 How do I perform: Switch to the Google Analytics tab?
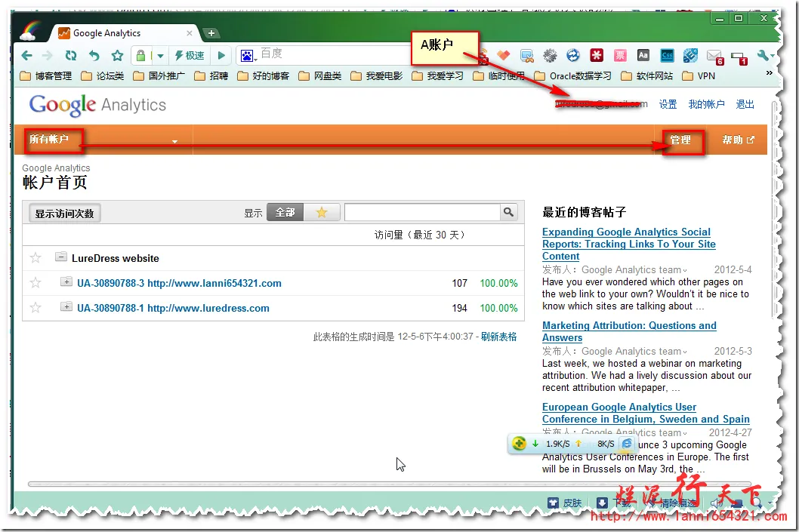coord(122,33)
